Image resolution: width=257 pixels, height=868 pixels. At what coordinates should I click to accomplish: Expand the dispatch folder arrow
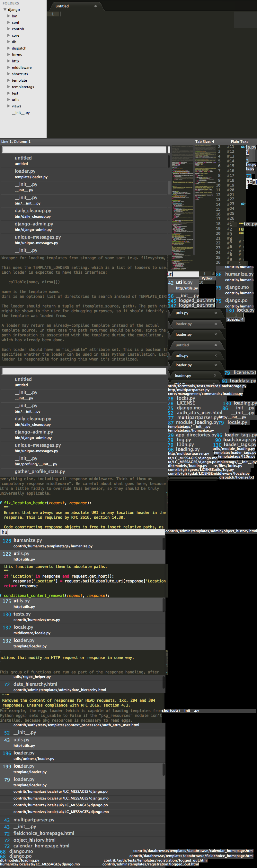click(9, 48)
